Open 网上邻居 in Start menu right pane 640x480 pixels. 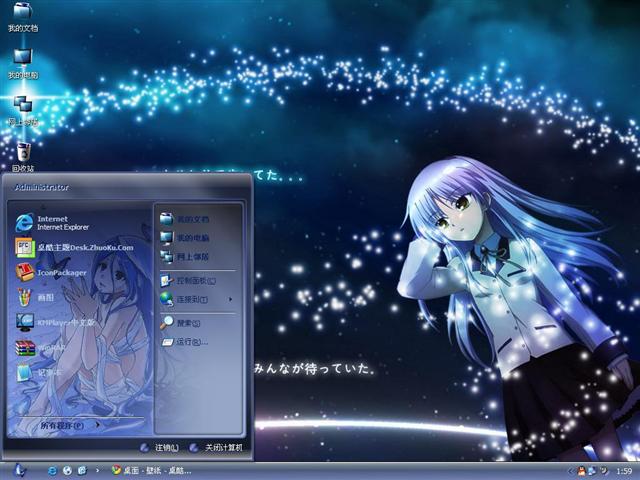coord(184,256)
